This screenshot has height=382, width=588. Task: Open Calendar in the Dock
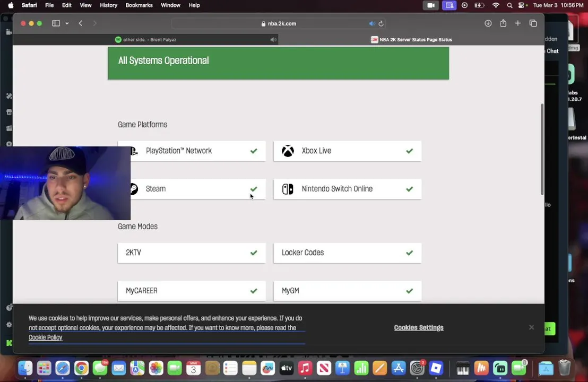click(x=193, y=368)
